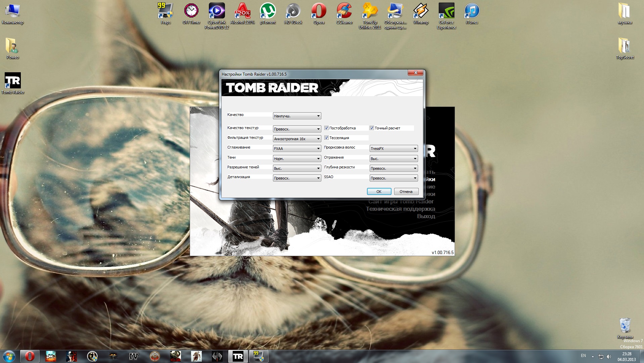Click the Crysis 3 taskbar icon
The image size is (644, 363).
tap(175, 356)
